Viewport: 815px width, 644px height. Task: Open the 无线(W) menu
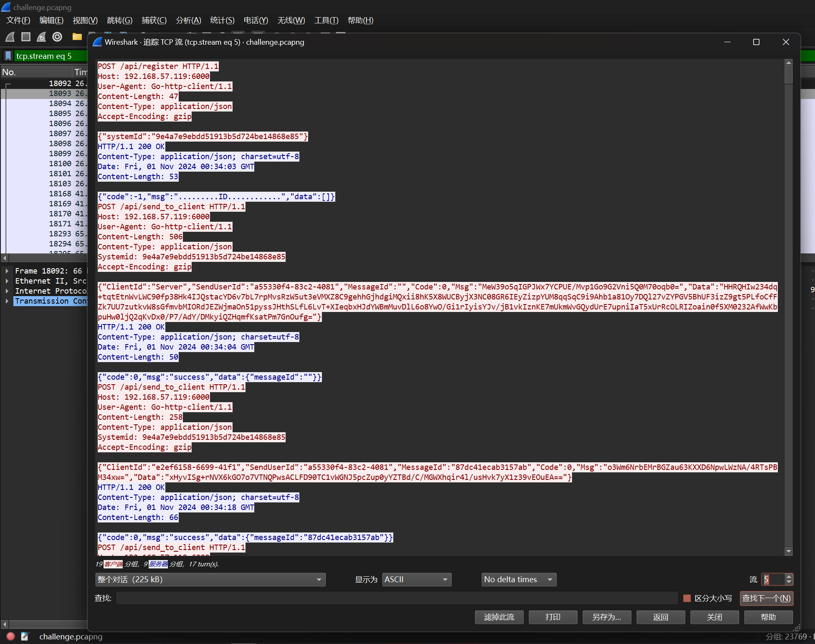(291, 20)
